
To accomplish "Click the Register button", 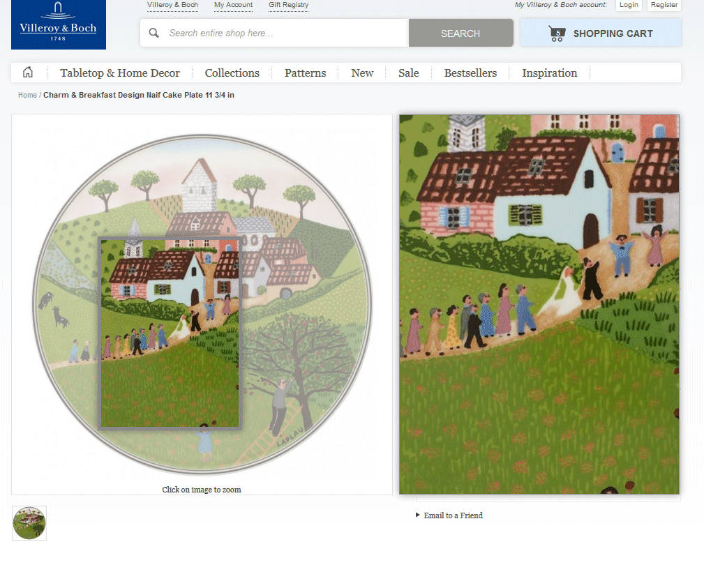I will tap(664, 5).
